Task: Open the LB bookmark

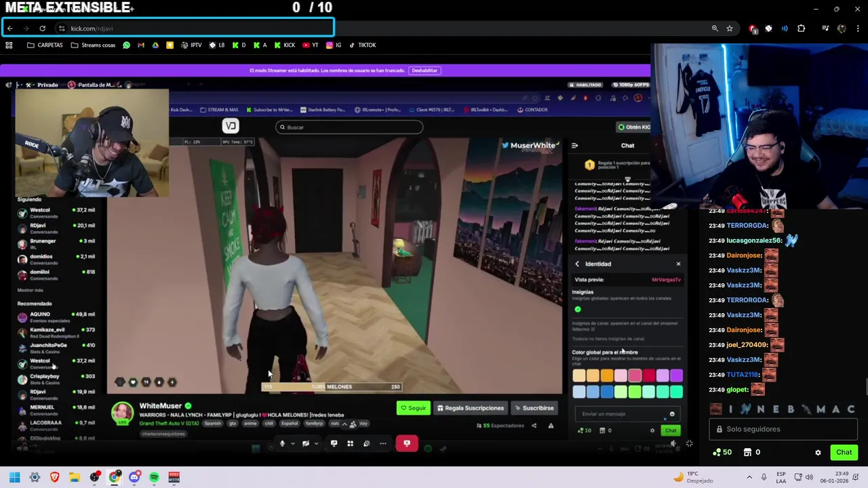Action: pos(217,45)
